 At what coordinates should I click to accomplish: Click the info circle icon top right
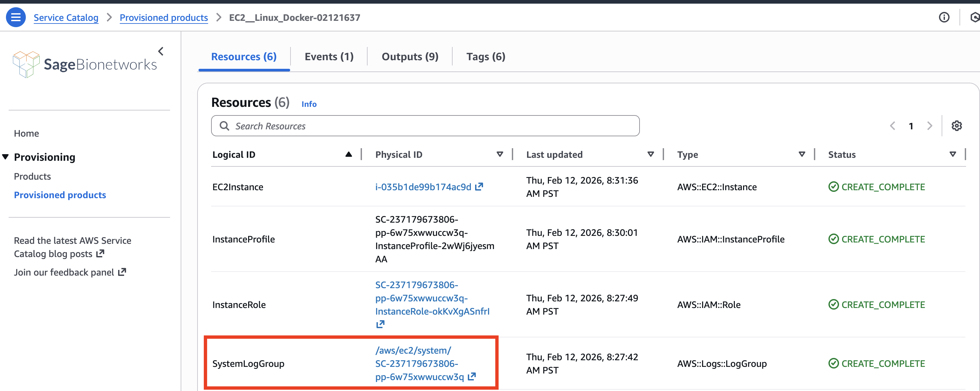[x=944, y=17]
